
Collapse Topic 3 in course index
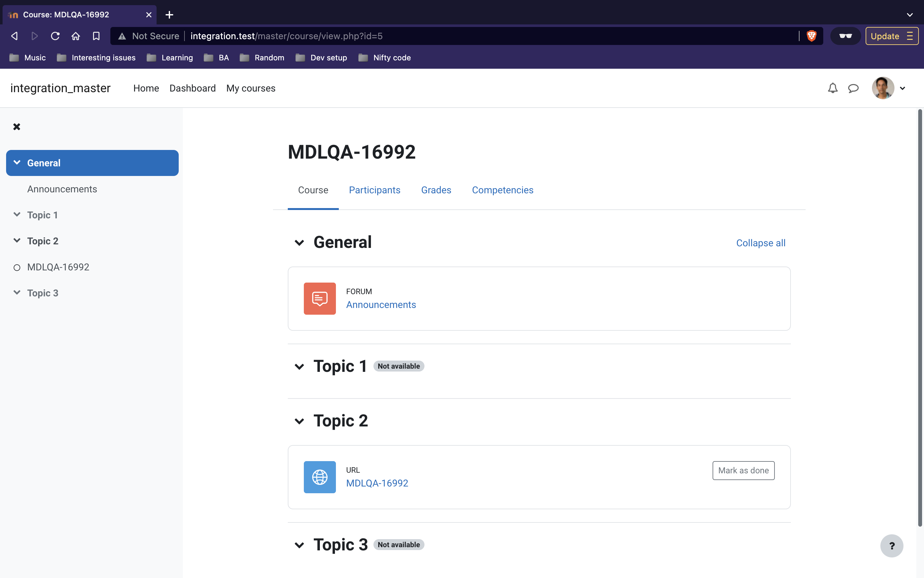point(17,293)
